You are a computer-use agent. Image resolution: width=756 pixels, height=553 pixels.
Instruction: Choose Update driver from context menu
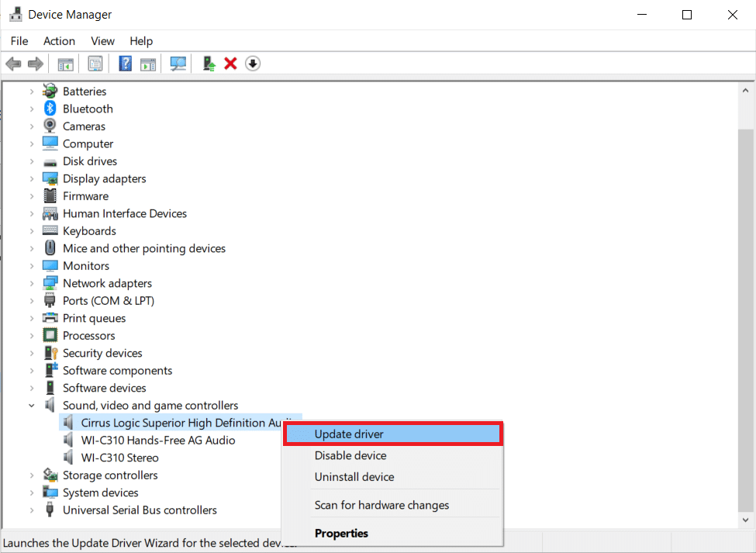[x=349, y=434]
